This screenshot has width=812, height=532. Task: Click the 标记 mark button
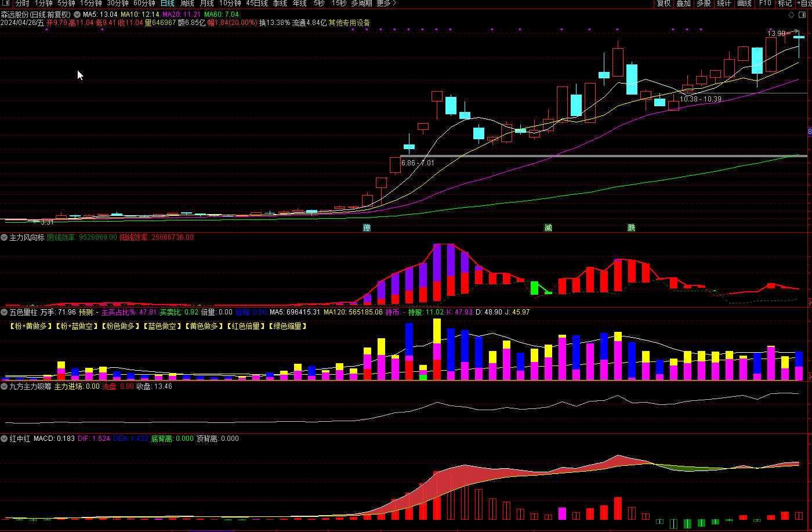(x=785, y=3)
